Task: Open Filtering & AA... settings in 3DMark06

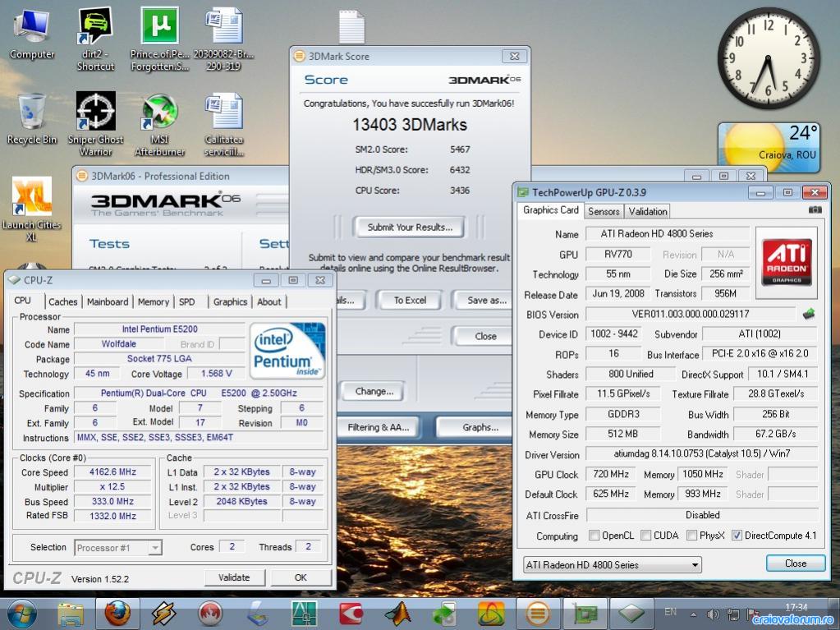Action: click(x=378, y=427)
